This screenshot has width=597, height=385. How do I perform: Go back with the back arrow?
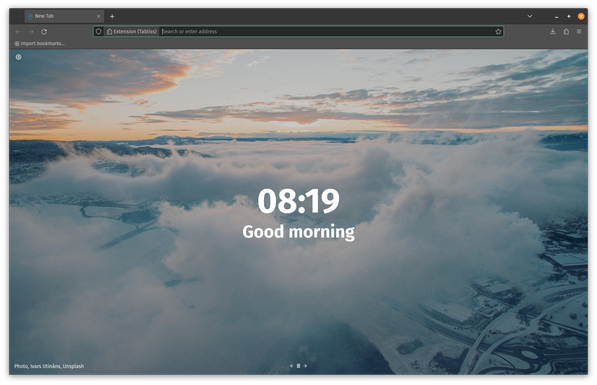tap(18, 32)
